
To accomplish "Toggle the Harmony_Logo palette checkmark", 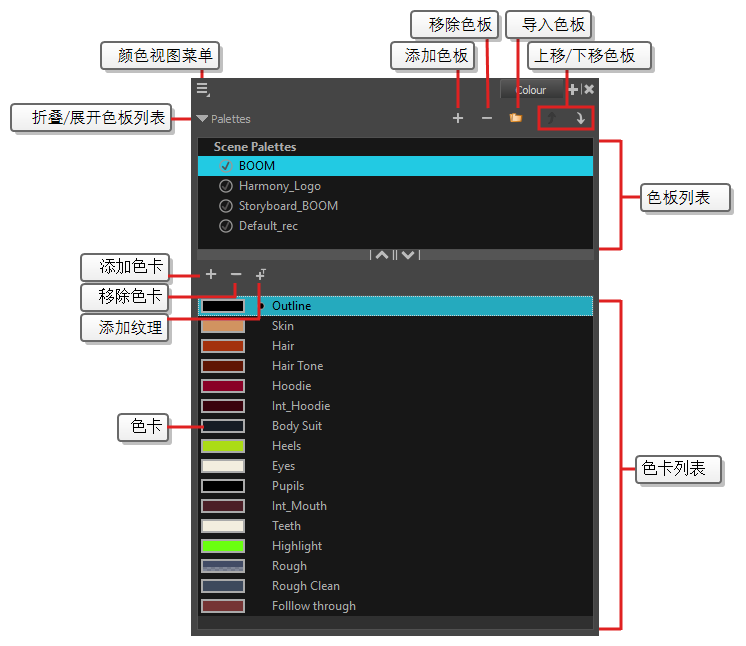I will pos(225,186).
